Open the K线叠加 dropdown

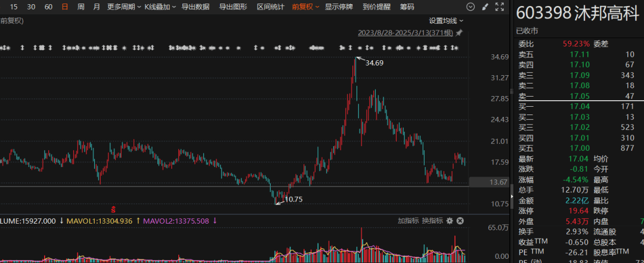(160, 7)
